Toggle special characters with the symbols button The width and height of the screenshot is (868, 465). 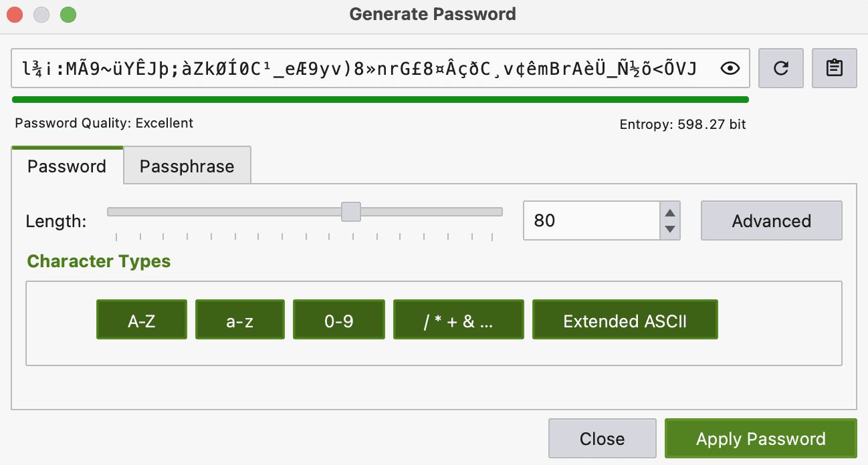(x=458, y=319)
